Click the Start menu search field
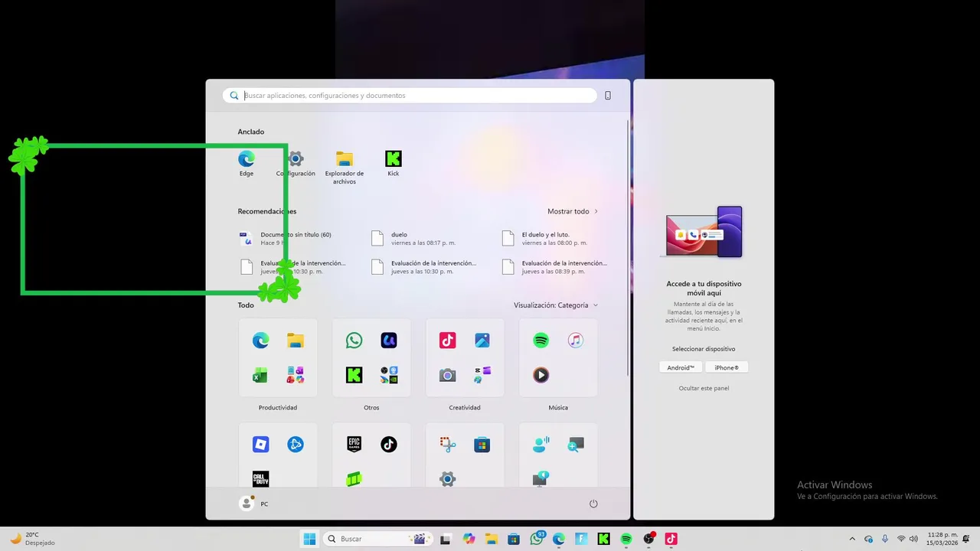This screenshot has height=551, width=980. click(x=410, y=96)
